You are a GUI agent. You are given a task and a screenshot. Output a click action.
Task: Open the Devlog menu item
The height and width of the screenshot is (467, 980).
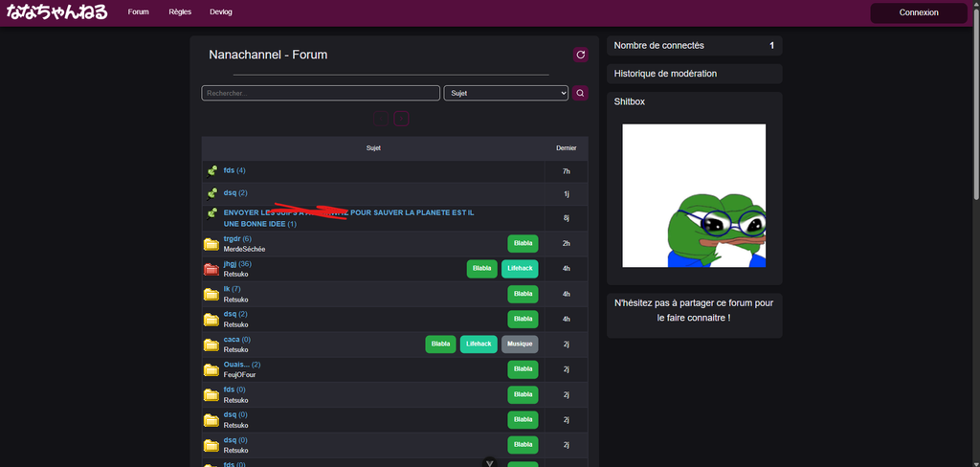(221, 12)
